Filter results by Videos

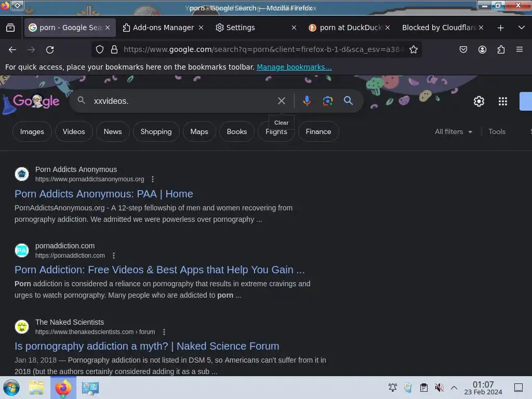(x=74, y=131)
